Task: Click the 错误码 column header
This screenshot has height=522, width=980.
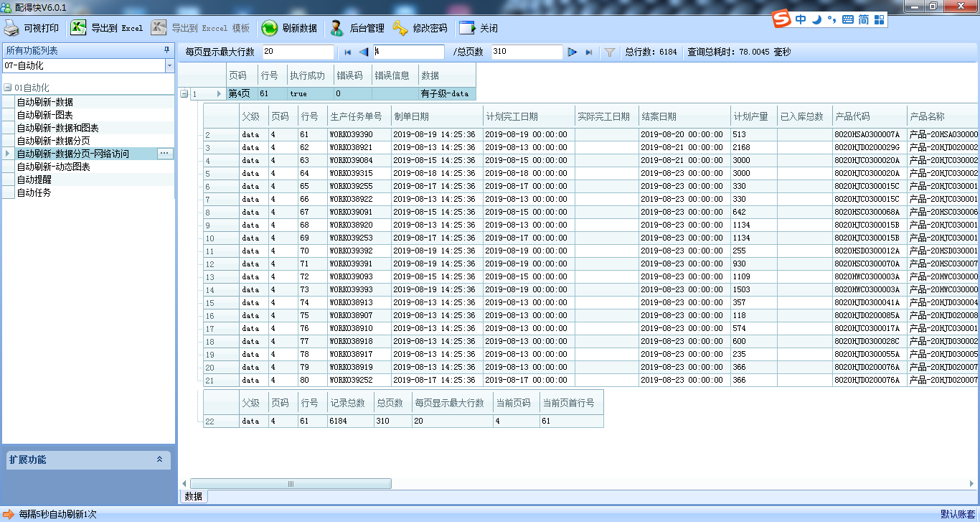Action: (x=352, y=75)
